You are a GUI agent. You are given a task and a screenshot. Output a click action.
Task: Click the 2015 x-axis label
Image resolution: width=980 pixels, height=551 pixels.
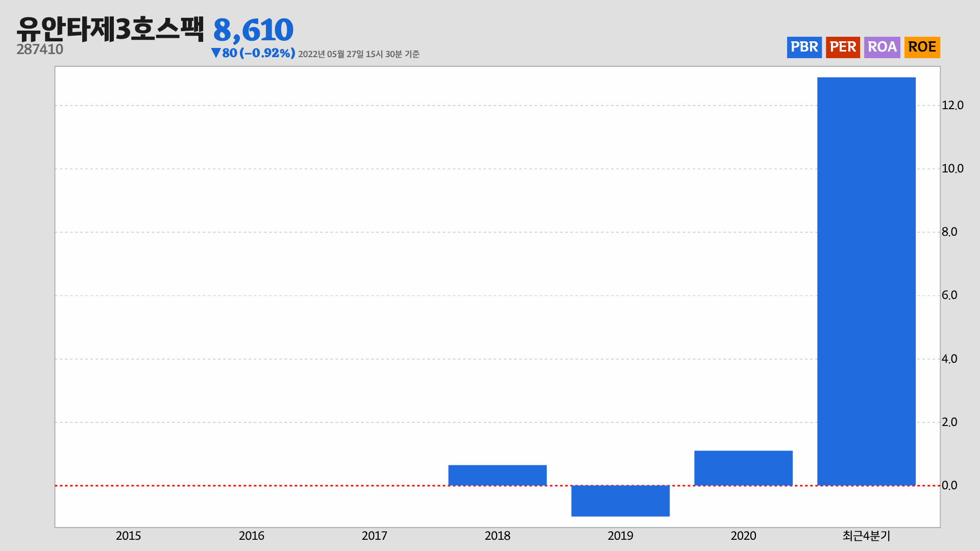pos(128,536)
